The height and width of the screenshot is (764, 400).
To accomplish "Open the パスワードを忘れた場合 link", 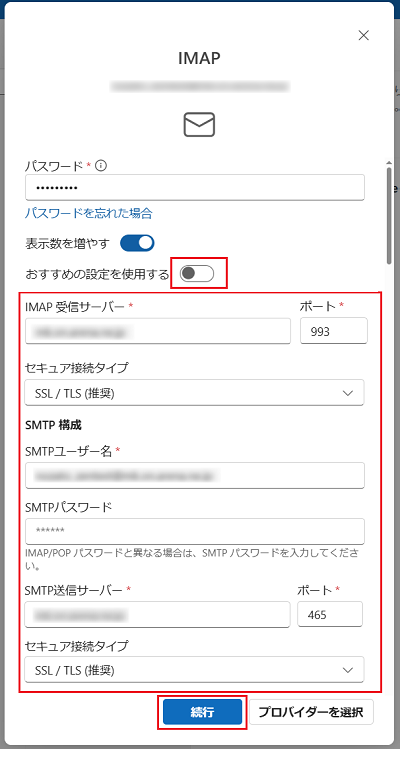I will [89, 213].
